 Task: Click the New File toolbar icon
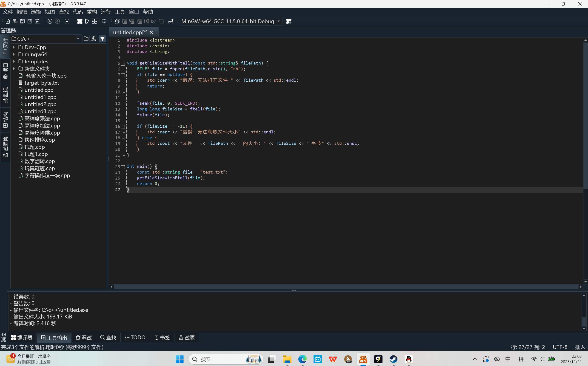[8, 21]
